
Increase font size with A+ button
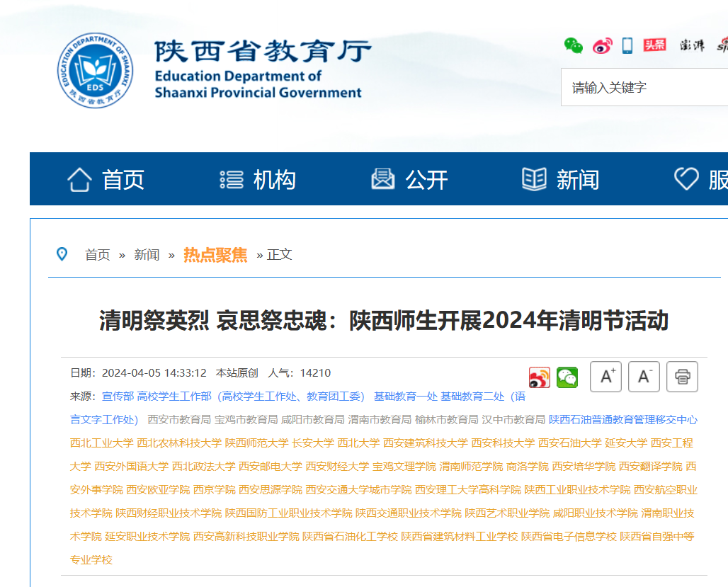tap(606, 377)
